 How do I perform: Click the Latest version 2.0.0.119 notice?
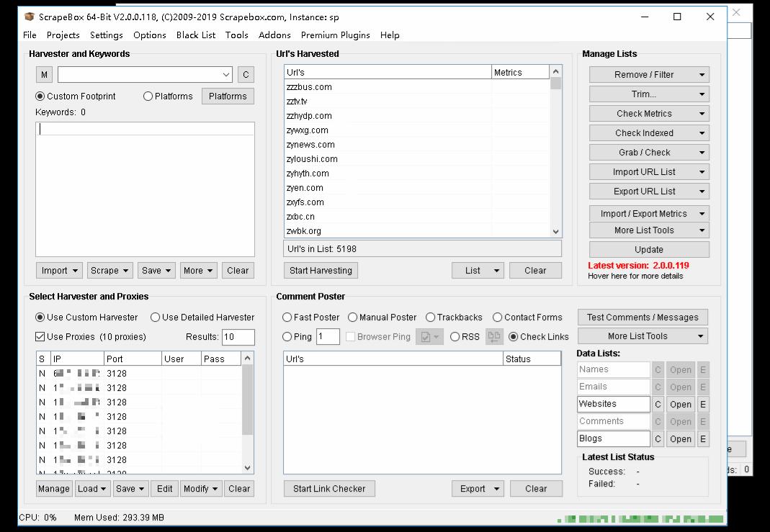[x=638, y=266]
